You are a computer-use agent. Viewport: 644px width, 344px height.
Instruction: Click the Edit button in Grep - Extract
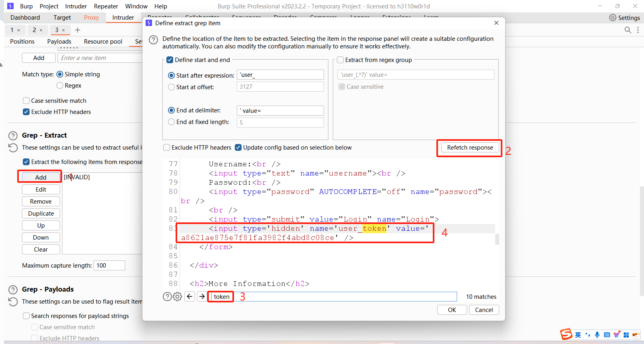41,190
